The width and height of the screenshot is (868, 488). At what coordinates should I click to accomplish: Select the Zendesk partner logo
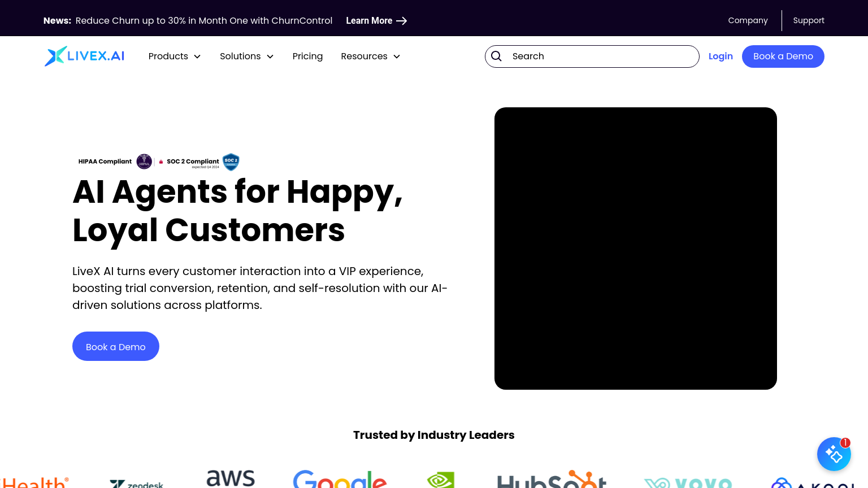coord(137,483)
